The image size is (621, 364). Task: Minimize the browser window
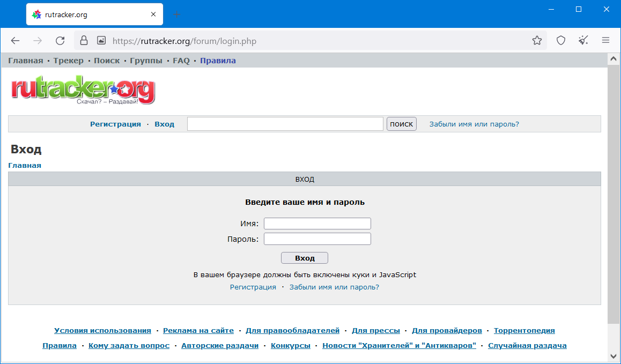[x=551, y=10]
